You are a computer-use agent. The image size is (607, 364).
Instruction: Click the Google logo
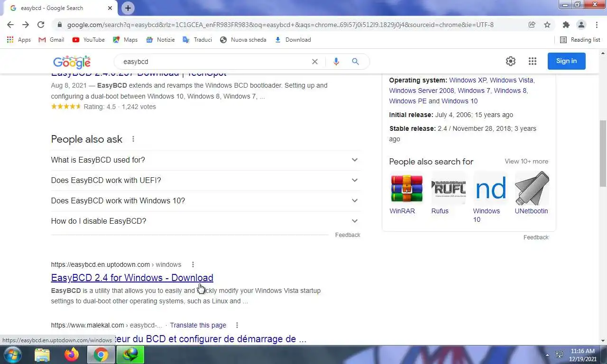pos(72,62)
